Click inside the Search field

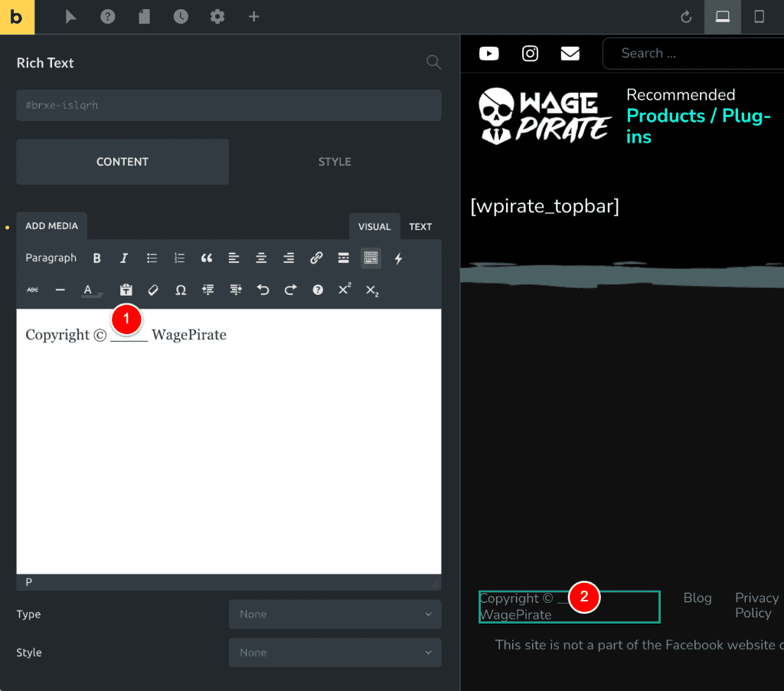pos(689,53)
